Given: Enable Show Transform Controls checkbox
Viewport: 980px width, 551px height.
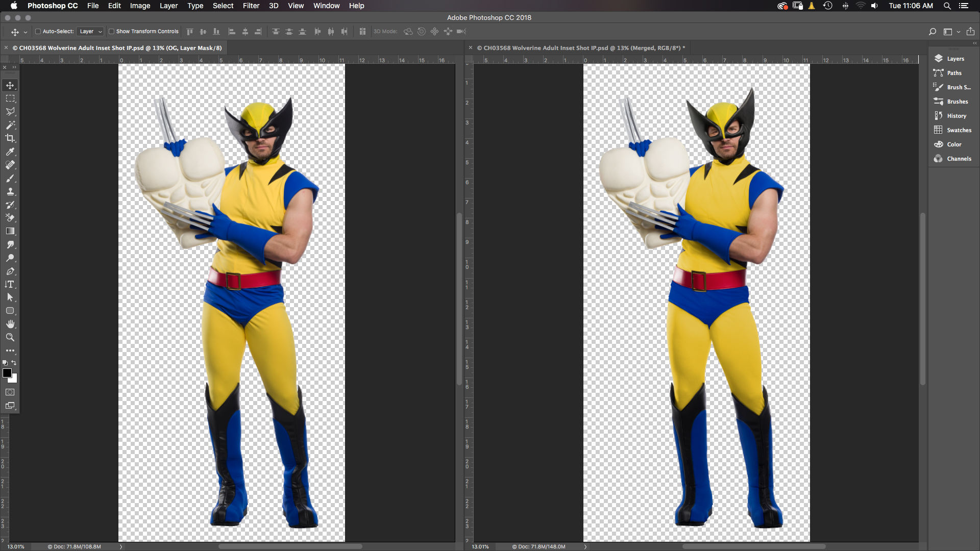Looking at the screenshot, I should (111, 32).
